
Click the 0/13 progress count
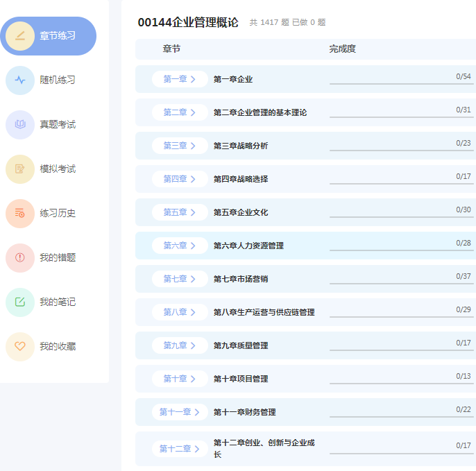point(464,376)
